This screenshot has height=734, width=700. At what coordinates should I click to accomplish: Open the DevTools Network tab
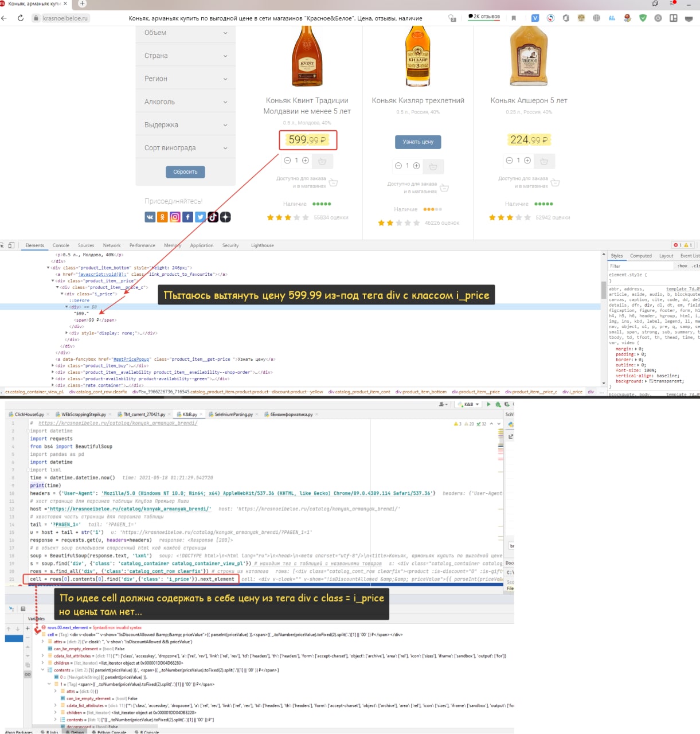point(112,245)
